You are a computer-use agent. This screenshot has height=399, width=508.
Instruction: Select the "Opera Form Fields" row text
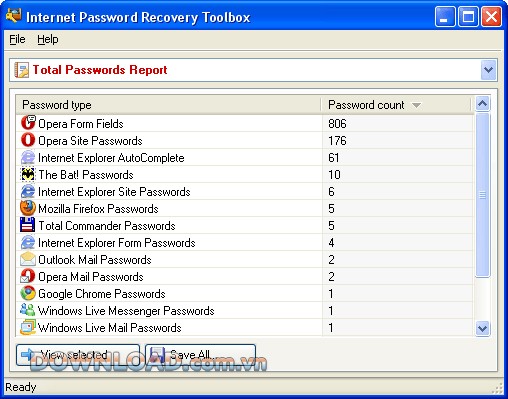(81, 124)
